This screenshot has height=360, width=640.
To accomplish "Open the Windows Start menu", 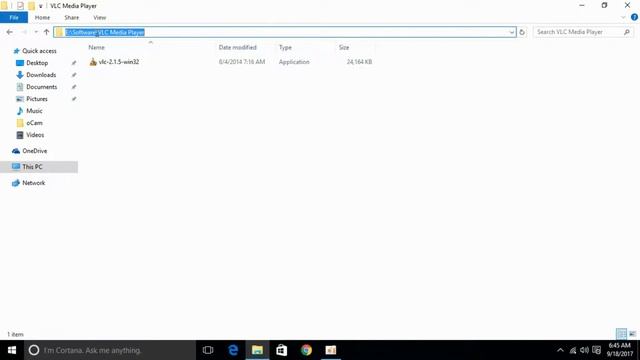I will (12, 350).
